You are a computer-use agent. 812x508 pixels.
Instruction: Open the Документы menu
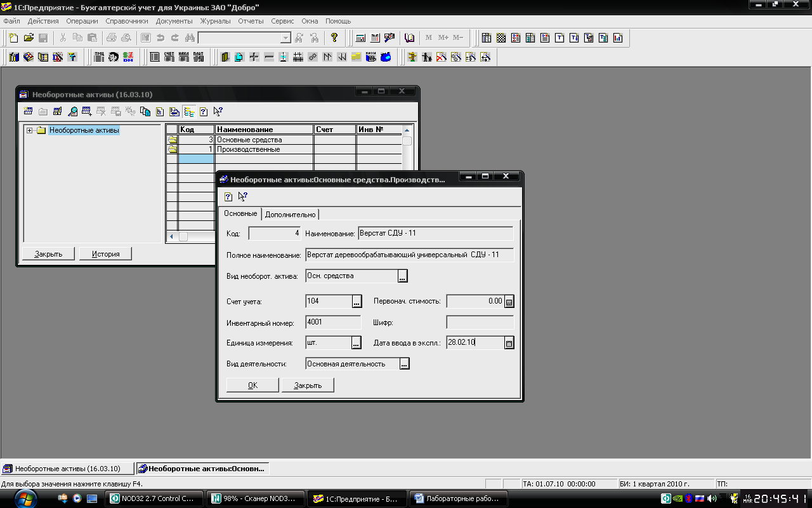coord(174,21)
